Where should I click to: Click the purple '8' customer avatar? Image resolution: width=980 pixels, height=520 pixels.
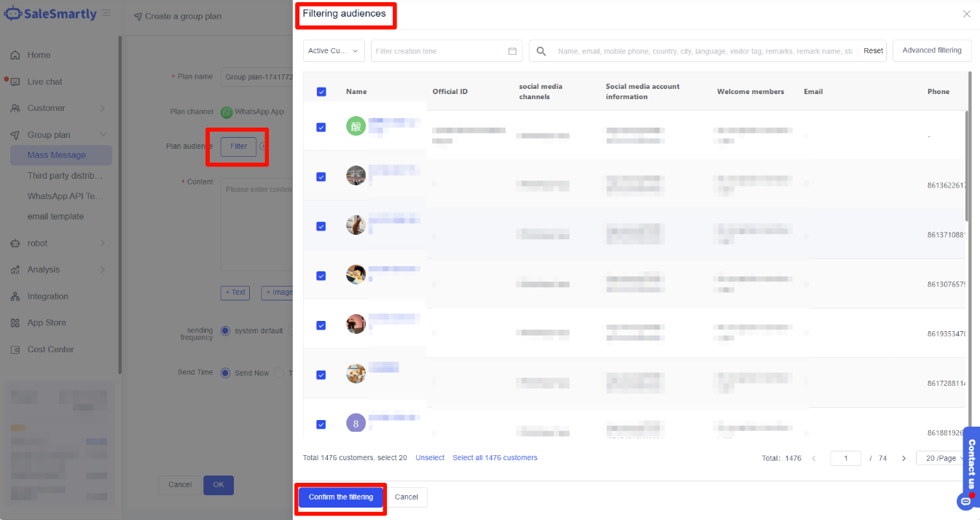[x=356, y=423]
